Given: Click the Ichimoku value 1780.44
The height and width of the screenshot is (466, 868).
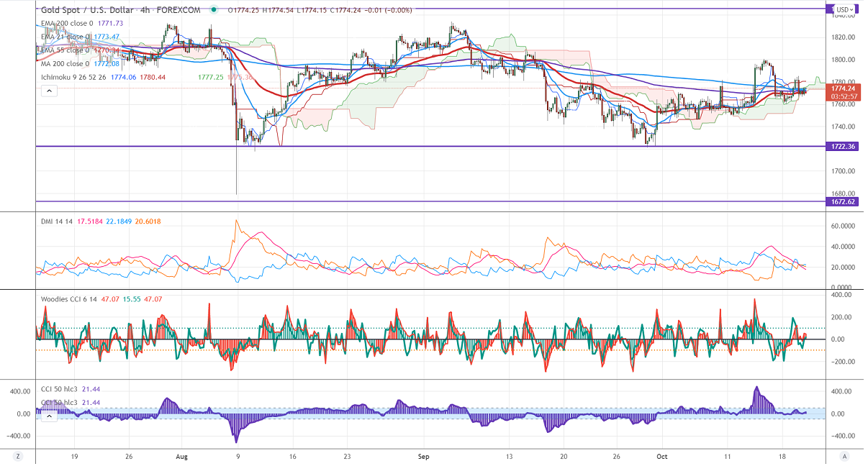Looking at the screenshot, I should point(152,77).
